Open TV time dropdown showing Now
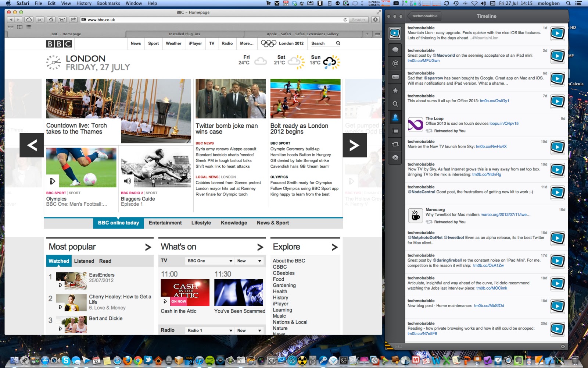588x368 pixels. (250, 261)
